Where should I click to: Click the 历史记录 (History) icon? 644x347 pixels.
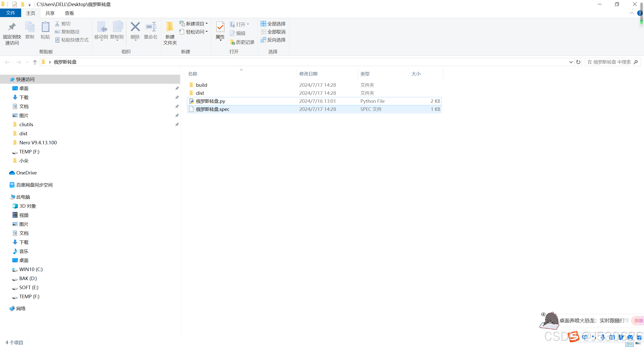242,42
